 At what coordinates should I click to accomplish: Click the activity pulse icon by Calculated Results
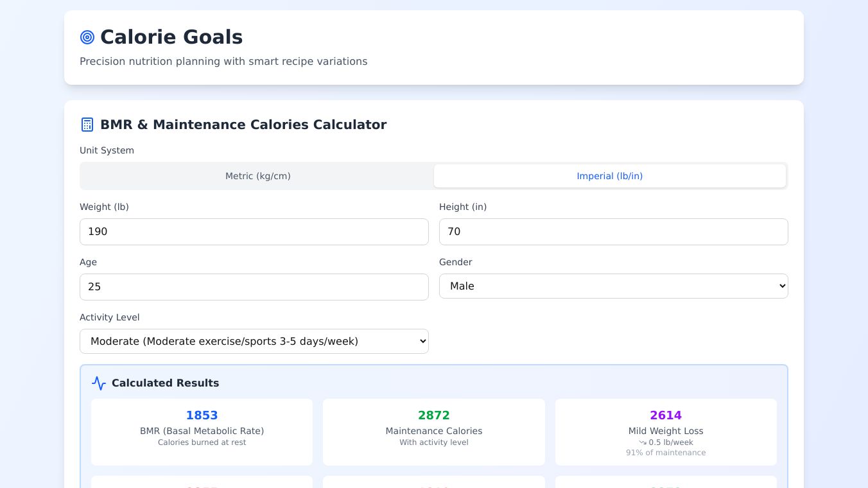pyautogui.click(x=99, y=383)
